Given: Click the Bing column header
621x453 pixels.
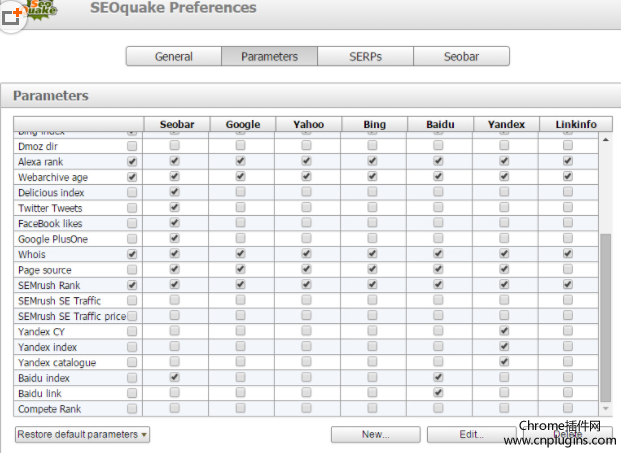Looking at the screenshot, I should click(375, 124).
